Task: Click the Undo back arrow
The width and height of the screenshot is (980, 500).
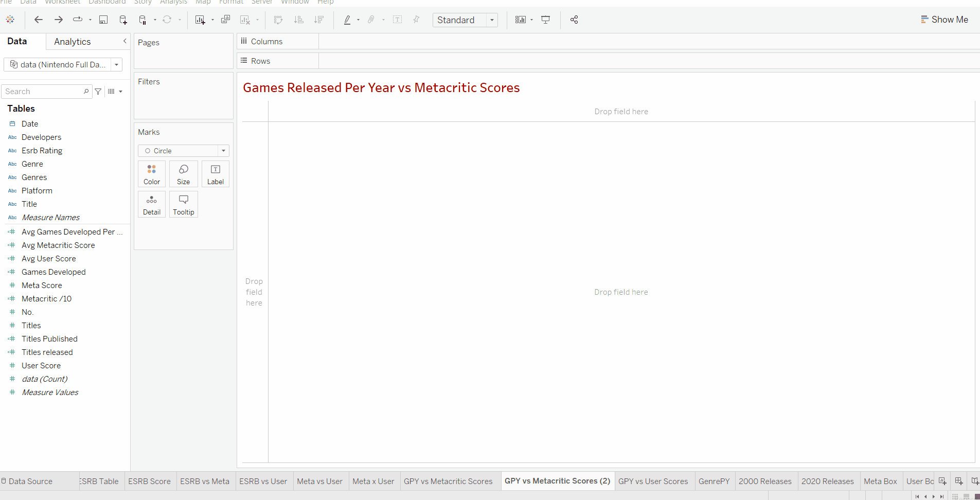Action: (38, 20)
